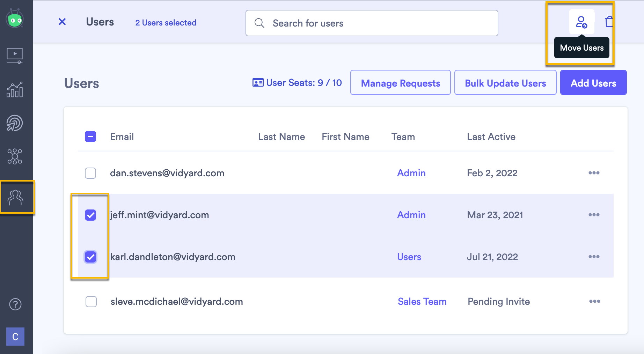Select the email dan.stevens@vidyard.com
The height and width of the screenshot is (354, 644).
[167, 173]
